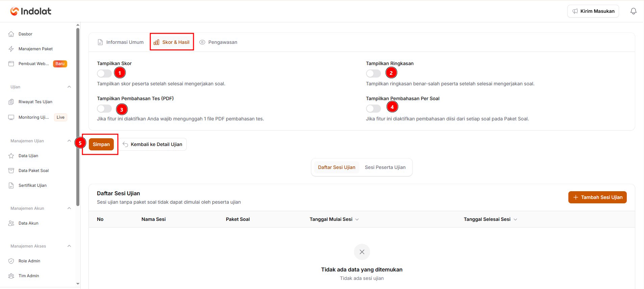Collapse the Manajemen Ujian sidebar section
Screen dimensions: 644x289
[x=69, y=141]
